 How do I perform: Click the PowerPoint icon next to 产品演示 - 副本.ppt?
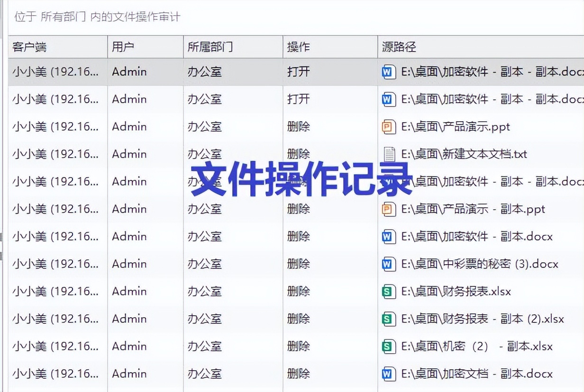(388, 209)
